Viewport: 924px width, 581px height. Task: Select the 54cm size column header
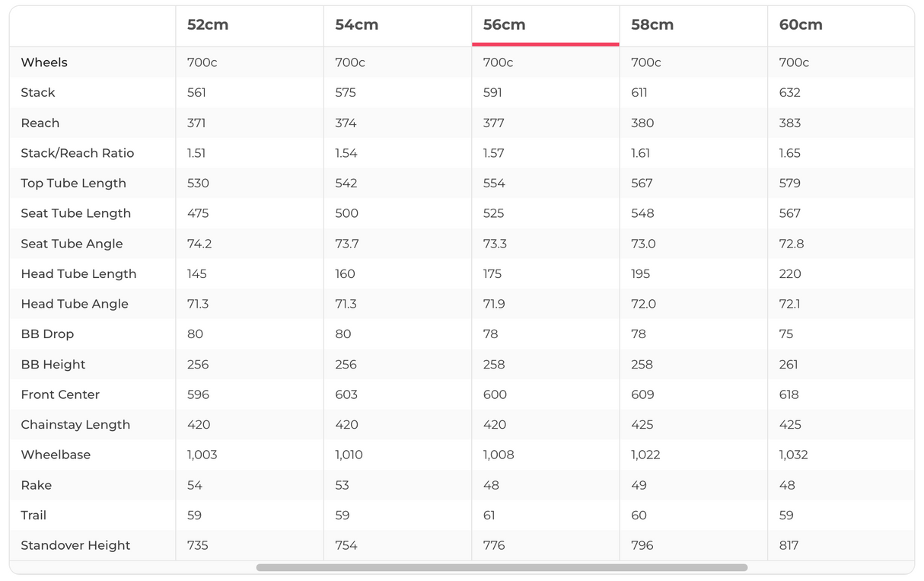356,24
